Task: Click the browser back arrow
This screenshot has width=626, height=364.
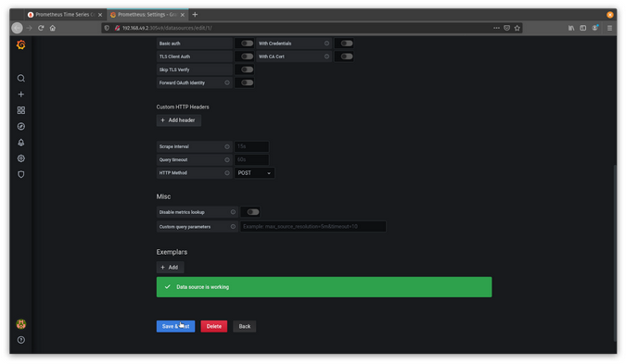Action: tap(18, 28)
